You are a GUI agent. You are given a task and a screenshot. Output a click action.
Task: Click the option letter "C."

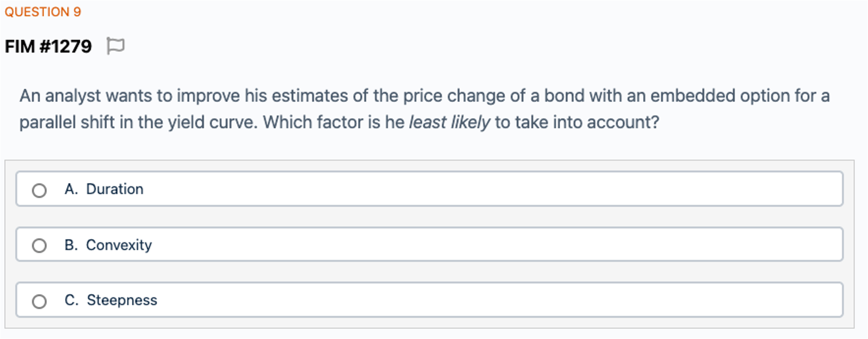tap(71, 300)
